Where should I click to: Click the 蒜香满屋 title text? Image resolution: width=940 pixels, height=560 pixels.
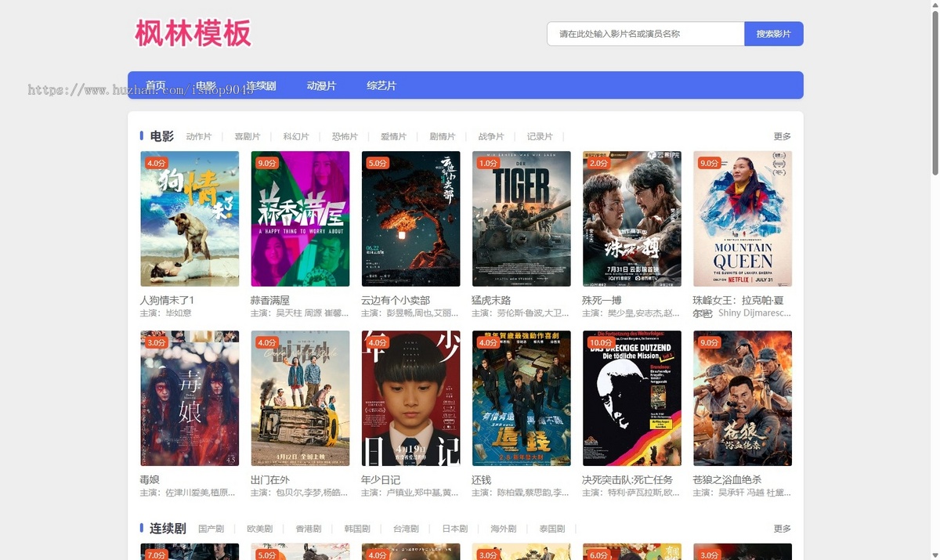point(270,300)
